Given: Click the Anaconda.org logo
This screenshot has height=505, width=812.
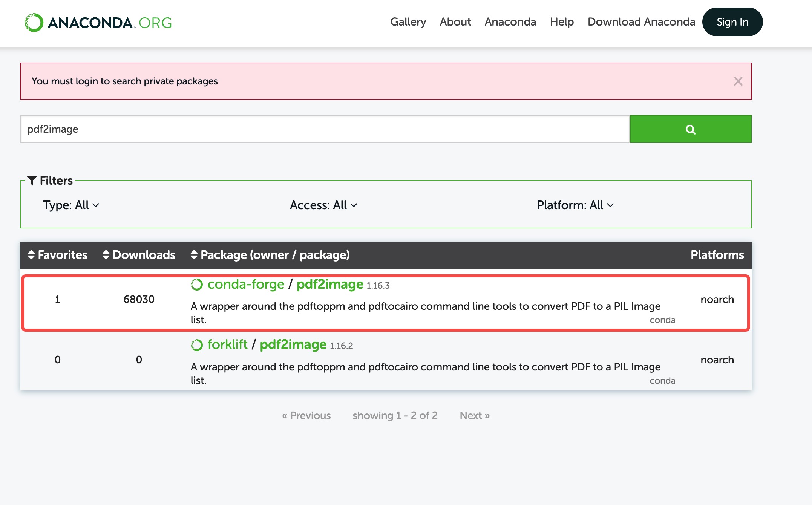Looking at the screenshot, I should [98, 23].
